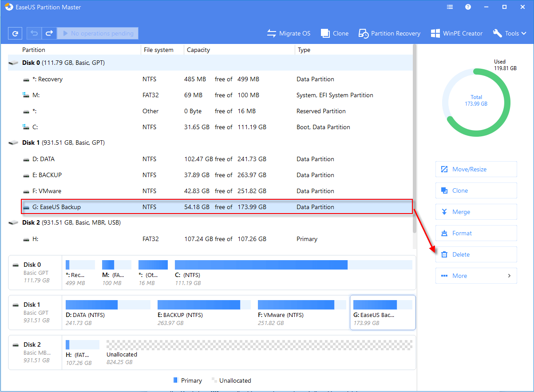Image resolution: width=534 pixels, height=392 pixels.
Task: Click the File system column header
Action: click(x=158, y=50)
